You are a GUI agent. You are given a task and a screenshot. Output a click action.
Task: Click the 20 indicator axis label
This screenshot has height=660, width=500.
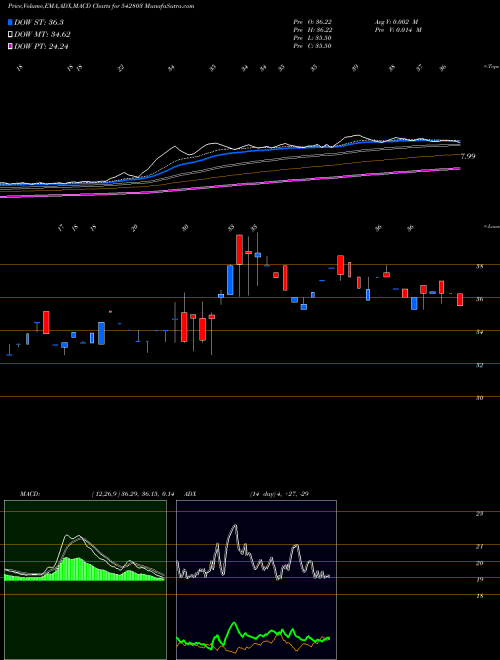point(479,563)
